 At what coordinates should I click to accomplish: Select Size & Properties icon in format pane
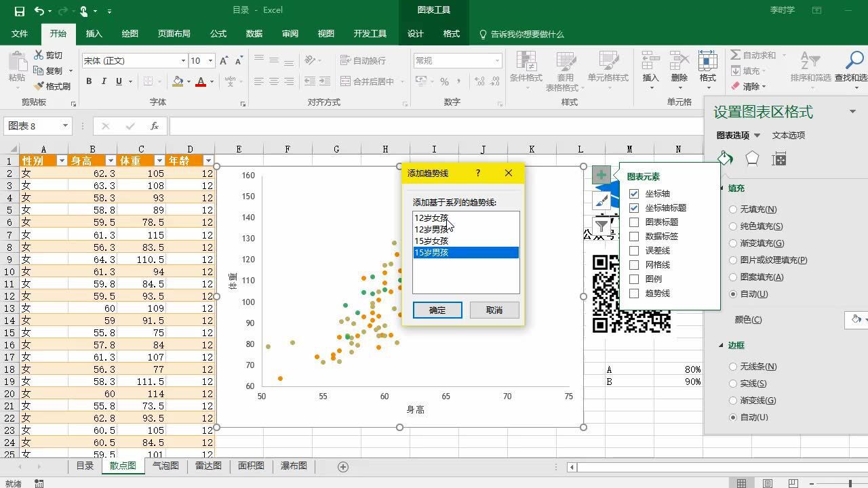coord(779,159)
